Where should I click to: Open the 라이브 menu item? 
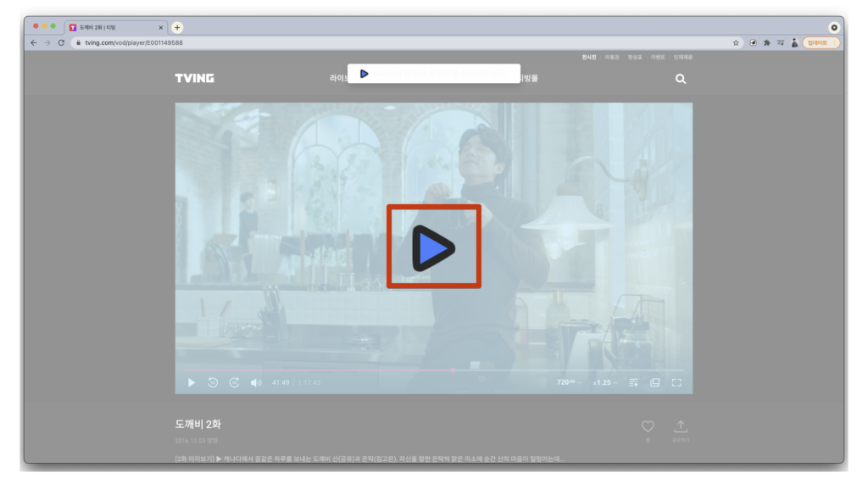point(339,78)
